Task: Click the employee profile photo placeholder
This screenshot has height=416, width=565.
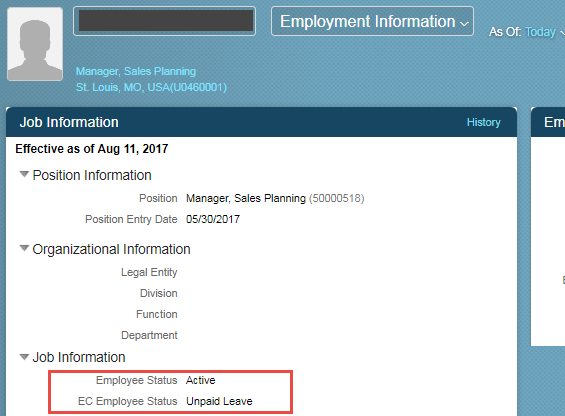Action: pyautogui.click(x=35, y=44)
